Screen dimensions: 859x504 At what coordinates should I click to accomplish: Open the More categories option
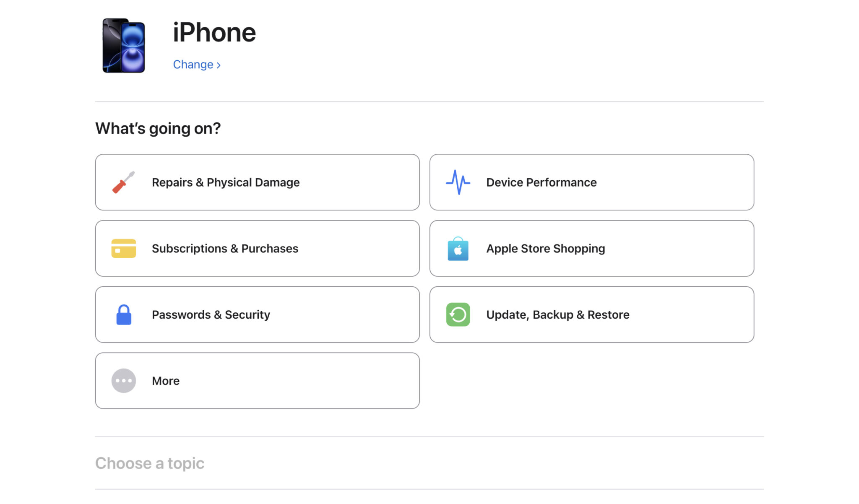tap(257, 381)
